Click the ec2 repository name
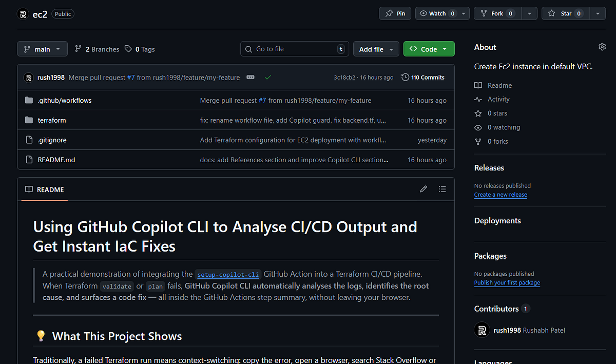The height and width of the screenshot is (364, 616). [x=40, y=14]
